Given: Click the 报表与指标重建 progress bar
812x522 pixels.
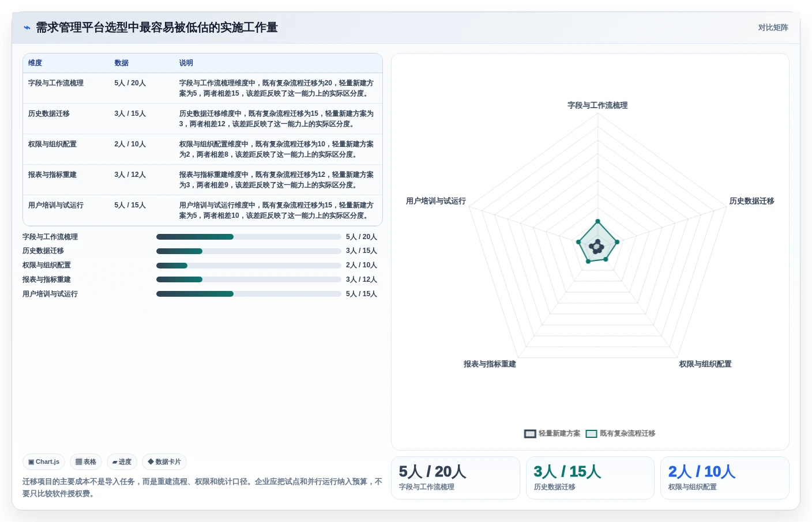Looking at the screenshot, I should click(x=249, y=279).
